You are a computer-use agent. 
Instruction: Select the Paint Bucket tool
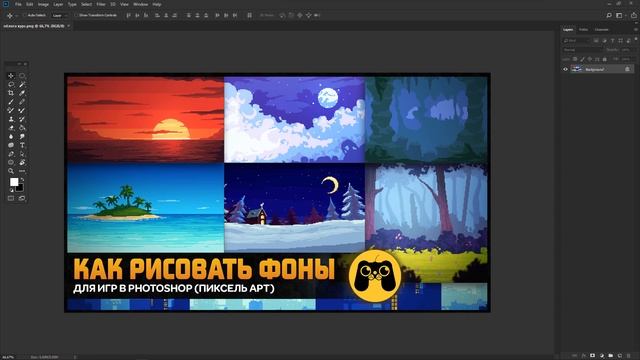[22, 128]
